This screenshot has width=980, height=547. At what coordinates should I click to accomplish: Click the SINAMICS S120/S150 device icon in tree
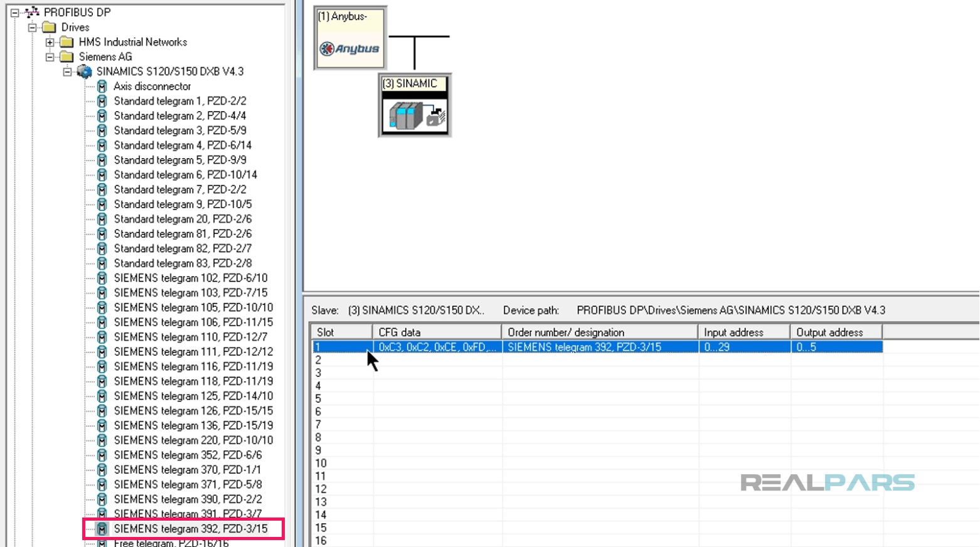click(x=84, y=72)
